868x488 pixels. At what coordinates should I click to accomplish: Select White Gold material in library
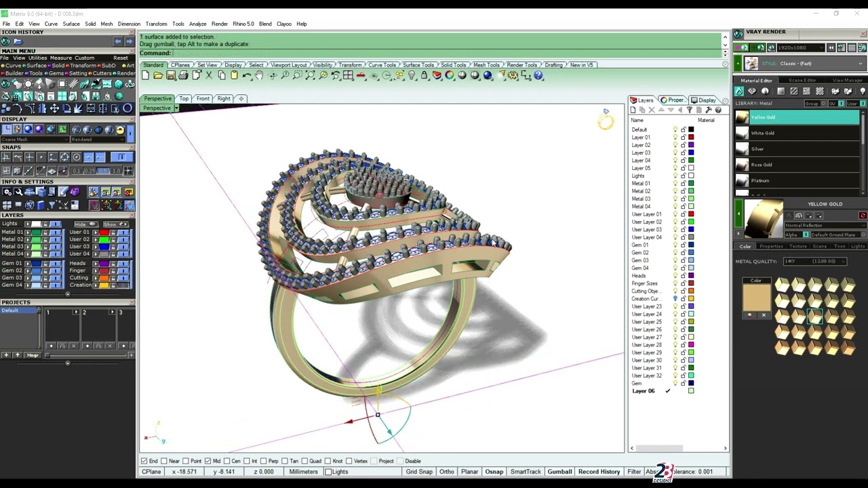point(797,133)
